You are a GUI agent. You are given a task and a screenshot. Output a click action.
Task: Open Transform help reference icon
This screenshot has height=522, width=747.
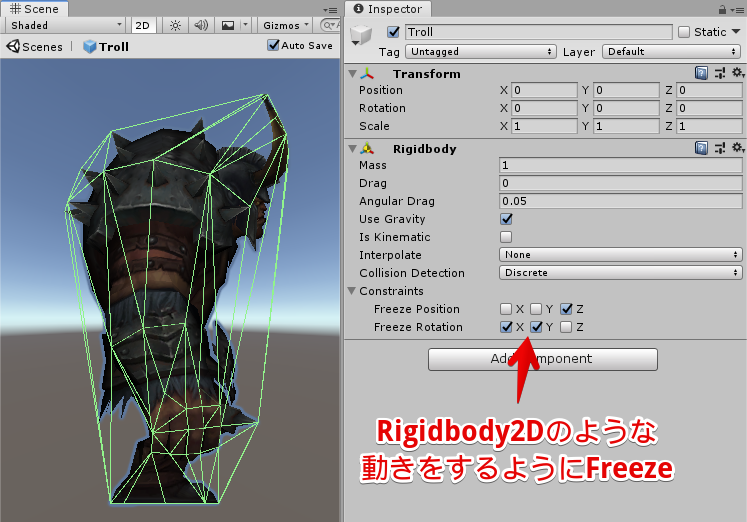pos(701,73)
